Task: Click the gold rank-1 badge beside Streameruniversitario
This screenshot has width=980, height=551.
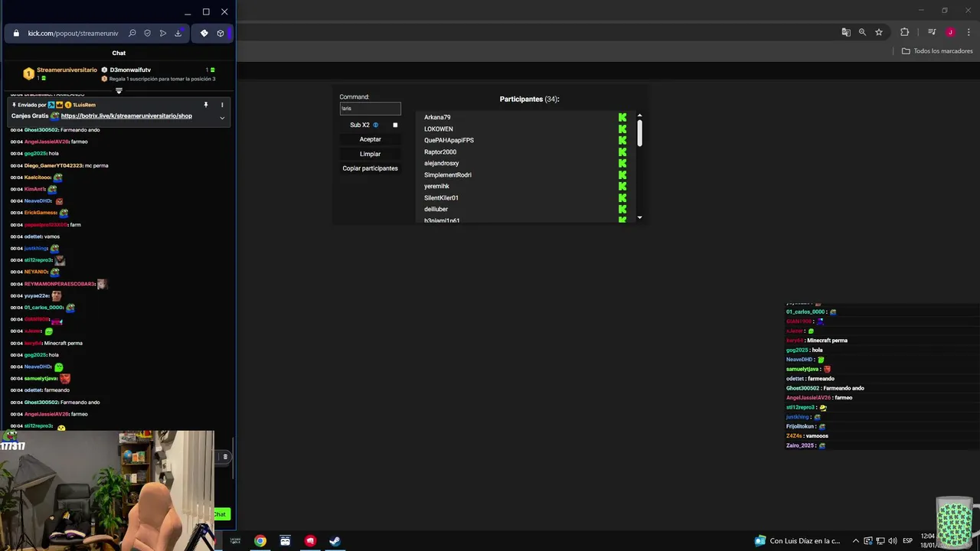Action: (x=28, y=74)
